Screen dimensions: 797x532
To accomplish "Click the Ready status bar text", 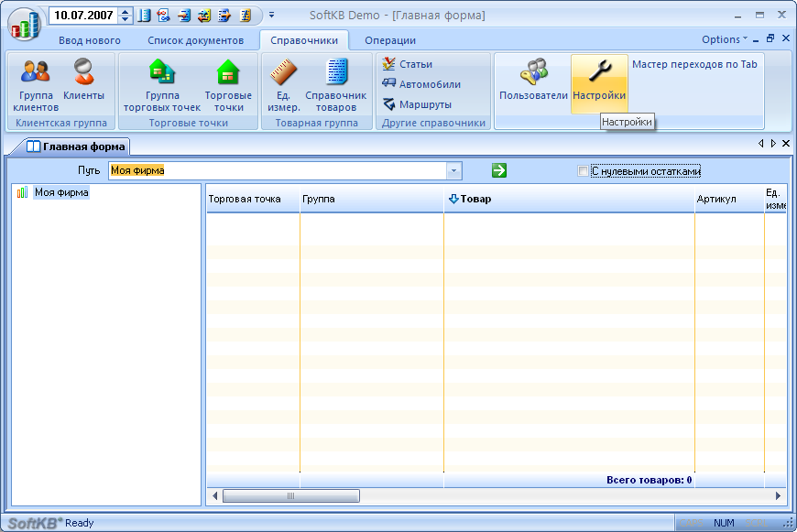I will [x=80, y=523].
